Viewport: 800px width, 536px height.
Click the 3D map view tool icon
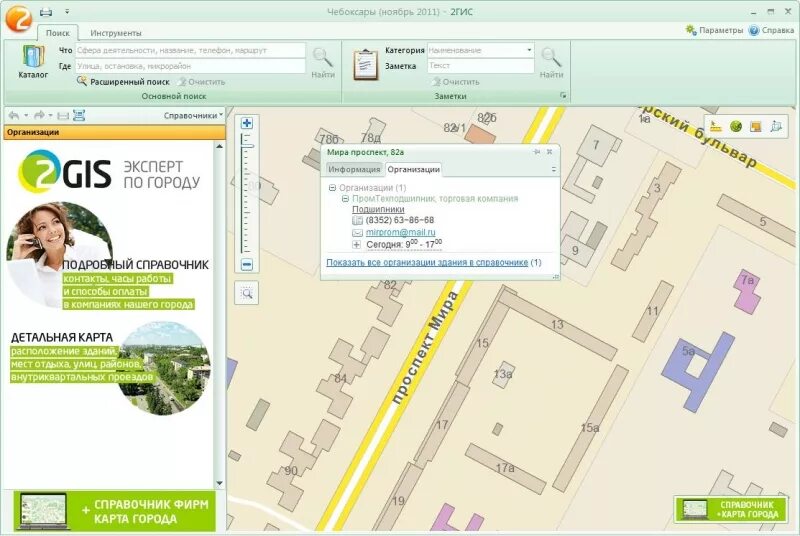click(x=776, y=126)
